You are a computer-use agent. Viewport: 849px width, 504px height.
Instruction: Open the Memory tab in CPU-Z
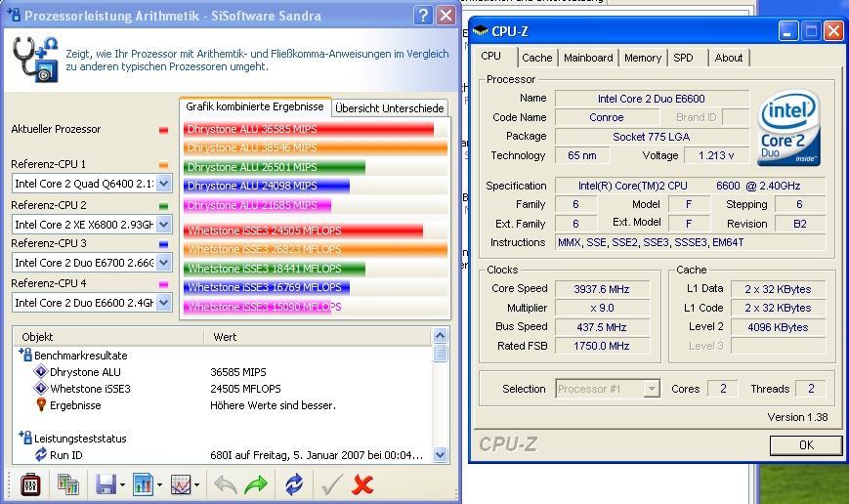(643, 58)
